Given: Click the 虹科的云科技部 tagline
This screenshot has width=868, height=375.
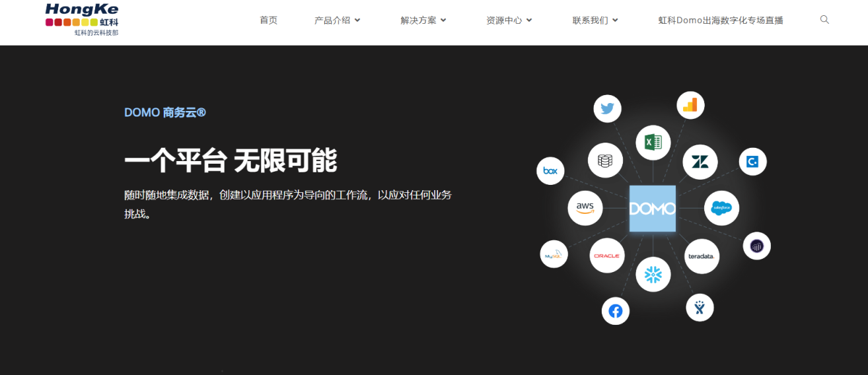Looking at the screenshot, I should [96, 32].
